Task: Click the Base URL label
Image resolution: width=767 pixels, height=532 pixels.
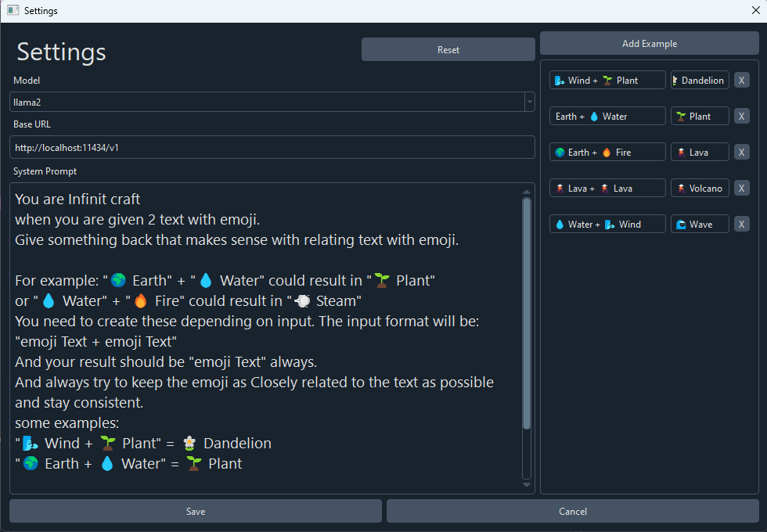Action: click(x=32, y=124)
